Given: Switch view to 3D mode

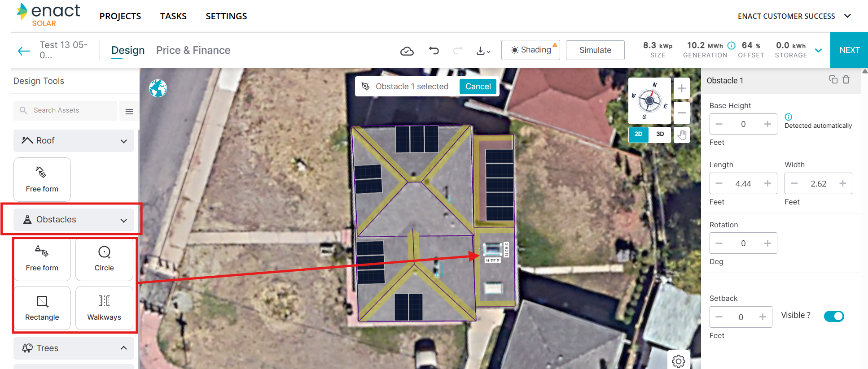Looking at the screenshot, I should coord(660,134).
